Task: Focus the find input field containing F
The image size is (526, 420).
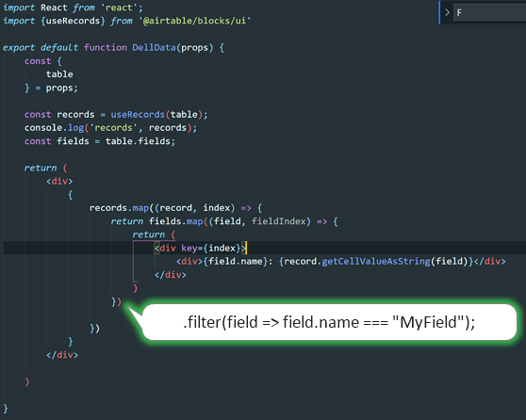Action: 489,12
